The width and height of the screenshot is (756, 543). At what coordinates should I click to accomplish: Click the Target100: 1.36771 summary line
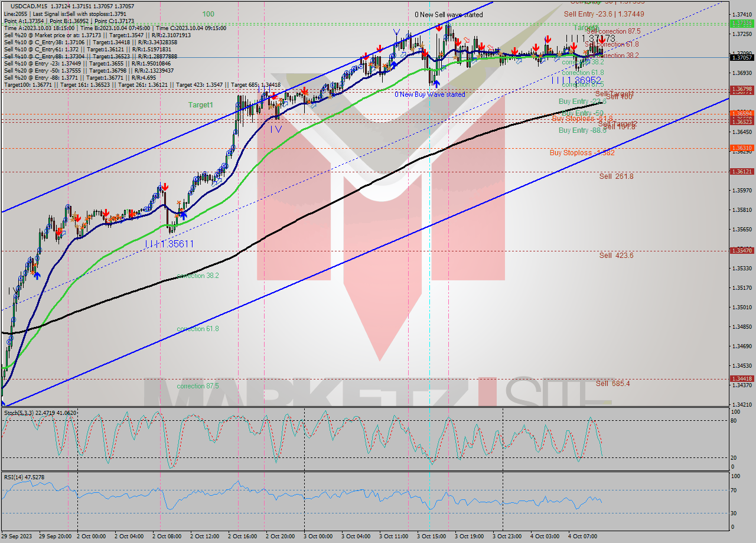tap(142, 85)
